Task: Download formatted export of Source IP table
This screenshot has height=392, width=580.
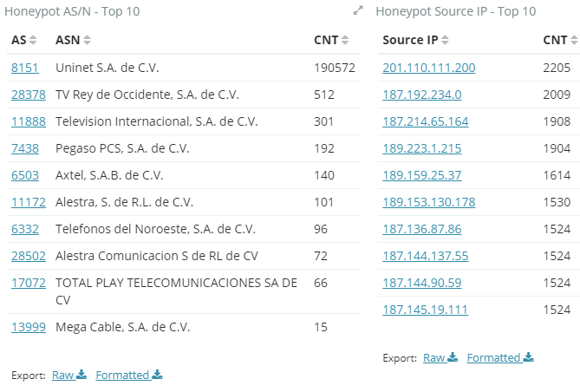Action: pyautogui.click(x=500, y=357)
